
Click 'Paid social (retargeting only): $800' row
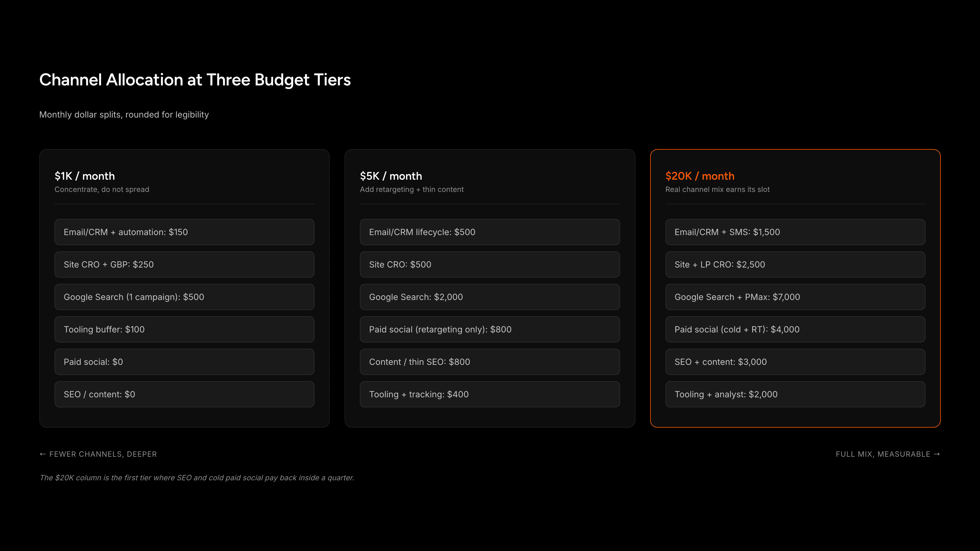(490, 329)
